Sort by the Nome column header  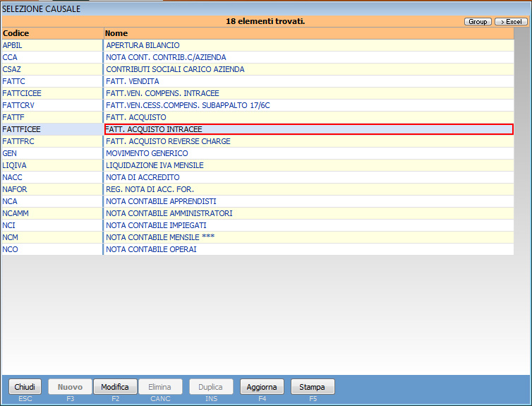point(308,33)
